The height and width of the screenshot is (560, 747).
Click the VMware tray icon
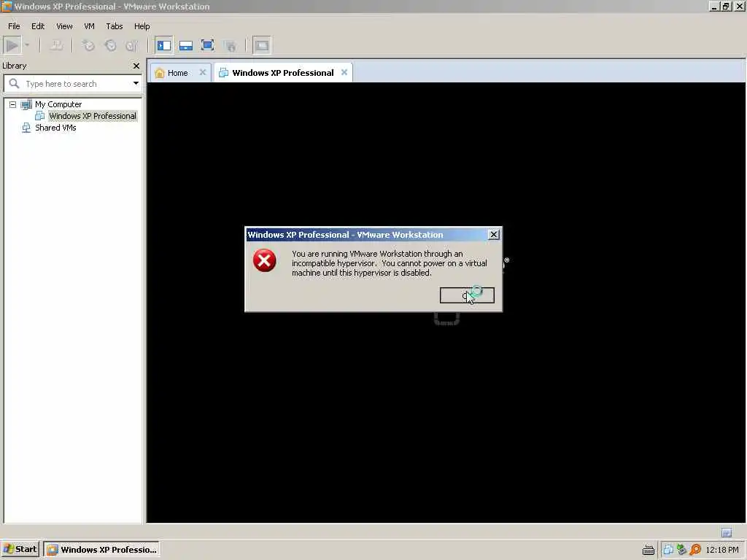click(668, 550)
